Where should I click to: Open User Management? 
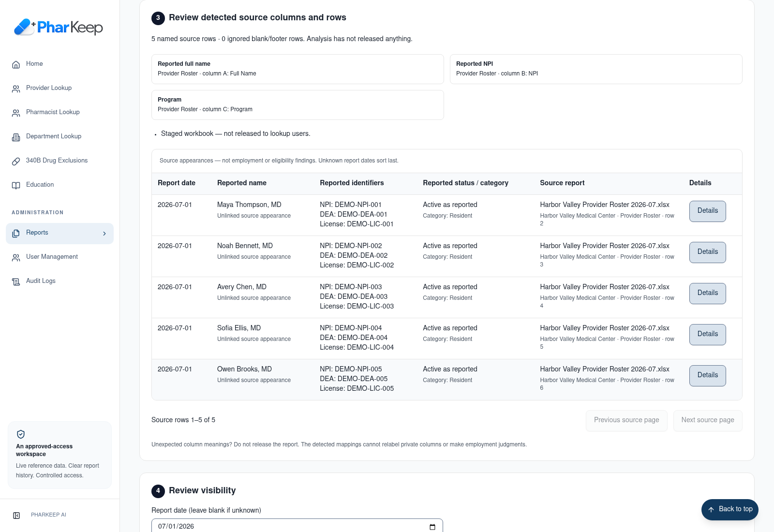(60, 257)
